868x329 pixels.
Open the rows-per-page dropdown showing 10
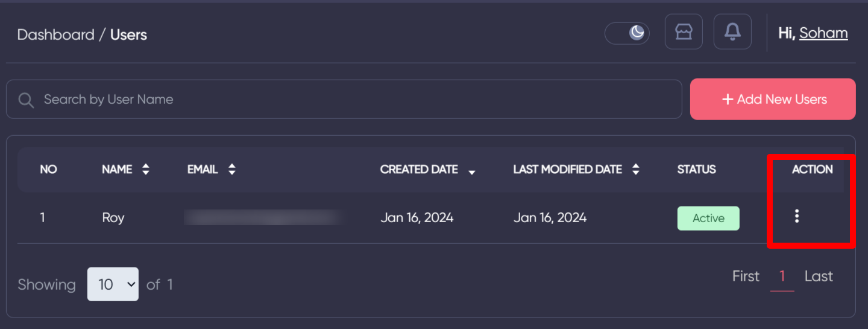click(x=113, y=284)
